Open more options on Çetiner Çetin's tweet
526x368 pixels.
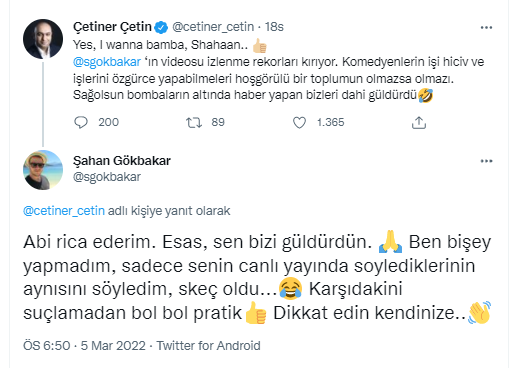[x=486, y=28]
